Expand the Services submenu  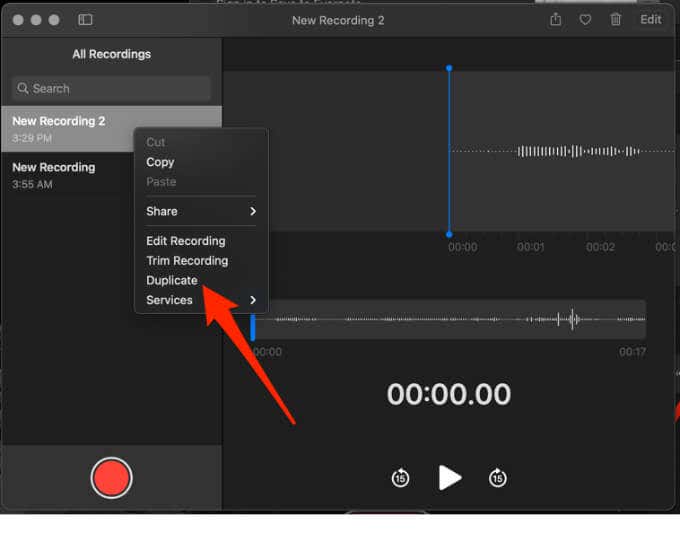200,300
